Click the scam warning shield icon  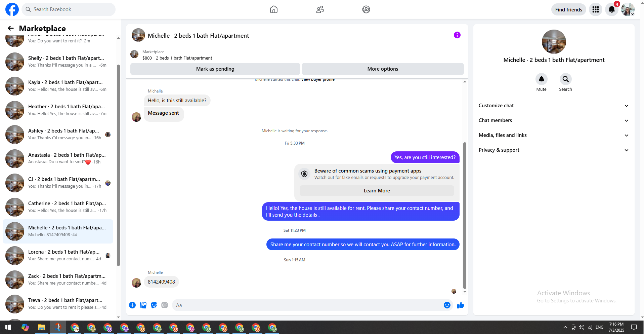[304, 174]
